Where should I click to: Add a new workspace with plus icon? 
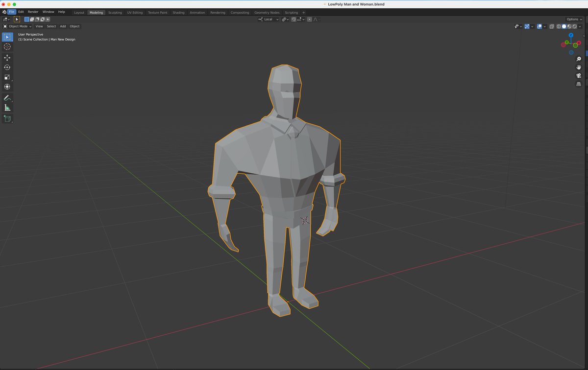pos(304,12)
